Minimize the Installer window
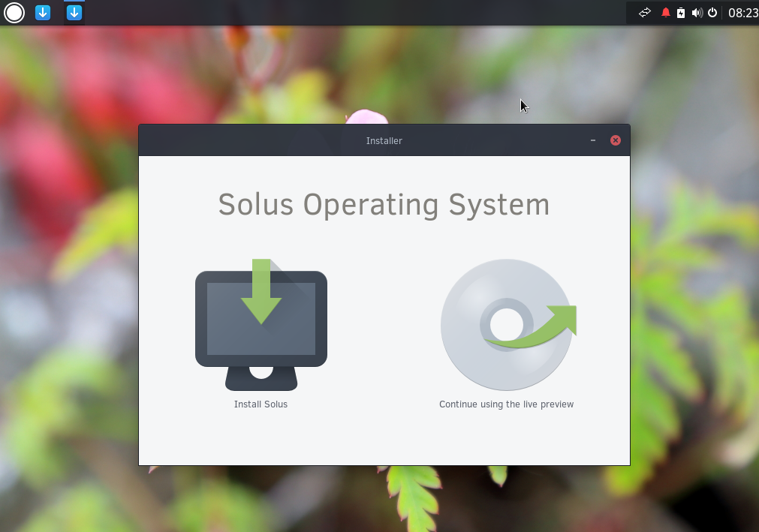Viewport: 759px width, 532px height. [593, 140]
